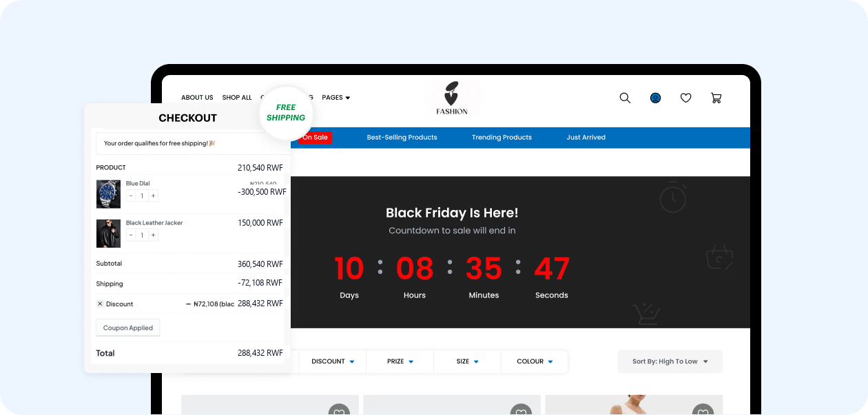
Task: Click the Blue Dial product name
Action: 138,184
